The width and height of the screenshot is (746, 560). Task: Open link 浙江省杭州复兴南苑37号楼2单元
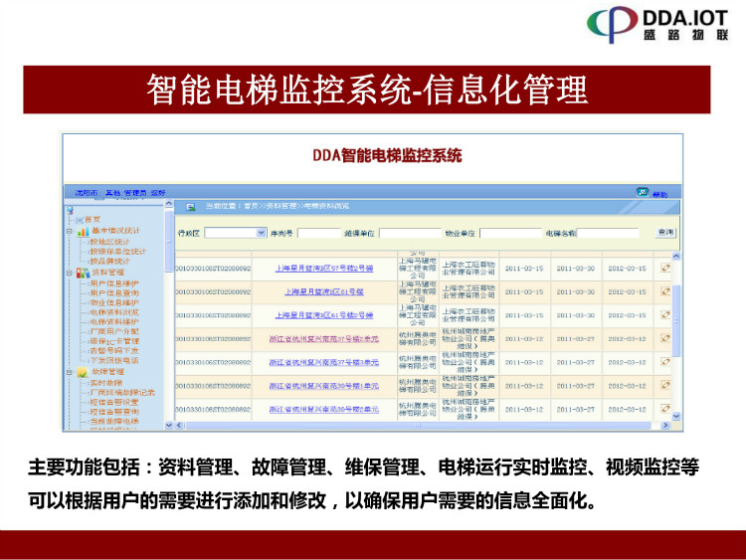coord(324,339)
